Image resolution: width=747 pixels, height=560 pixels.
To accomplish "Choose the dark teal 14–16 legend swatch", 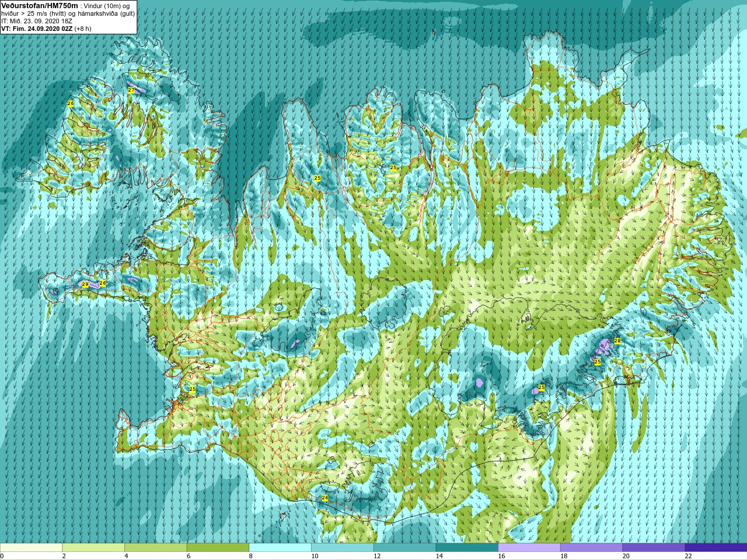I will pos(467,548).
